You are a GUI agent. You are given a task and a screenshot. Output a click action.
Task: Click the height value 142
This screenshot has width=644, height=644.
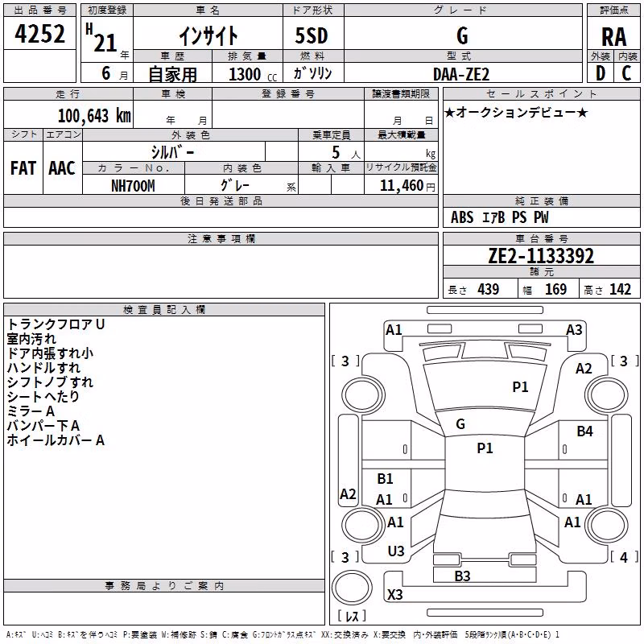point(620,289)
